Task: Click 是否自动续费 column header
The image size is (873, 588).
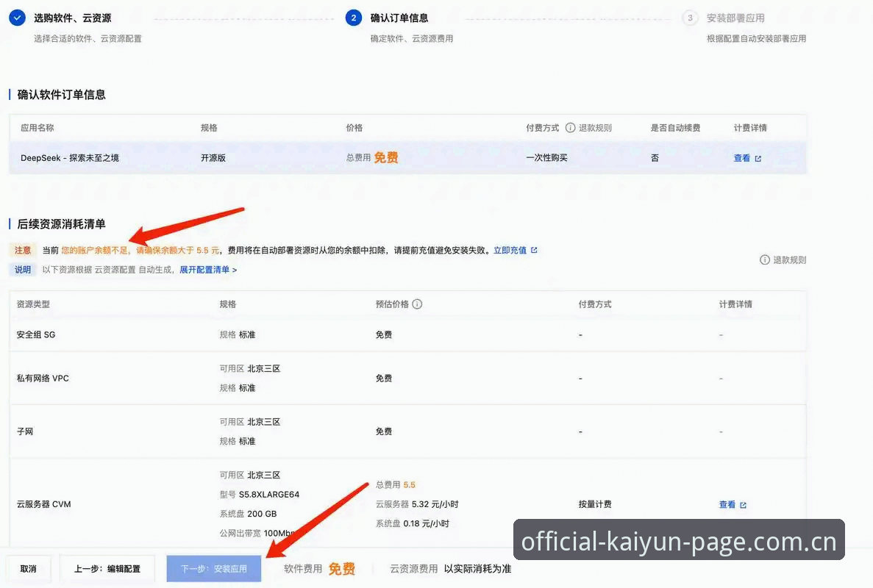Action: pyautogui.click(x=675, y=128)
